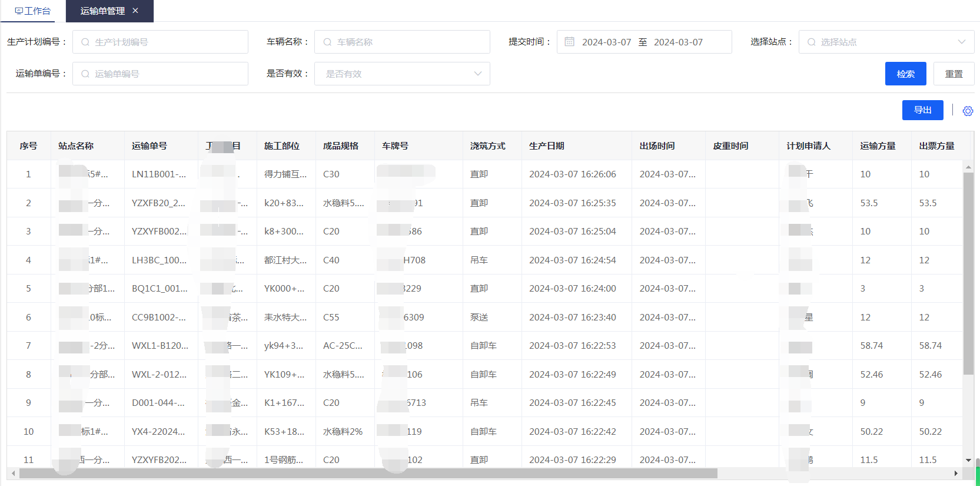Image resolution: width=980 pixels, height=486 pixels.
Task: Close the 运输单管理 tab
Action: (x=135, y=11)
